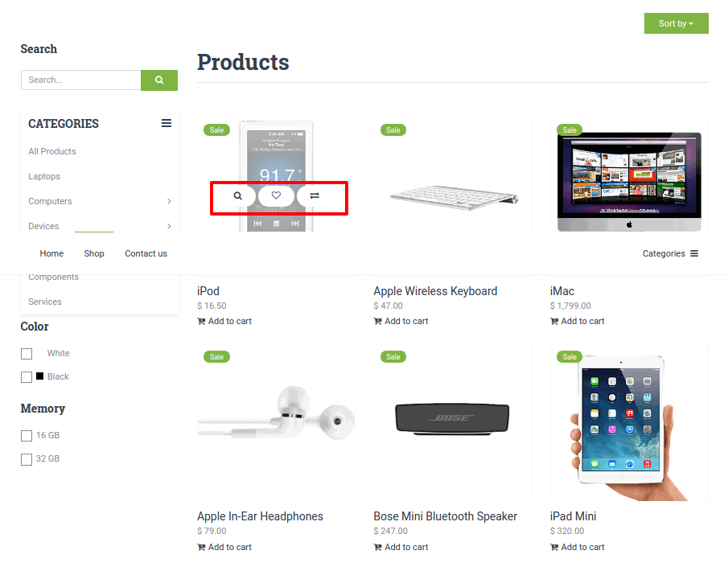Viewport: 728px width, 567px height.
Task: Open Categories menu icon in navigation bar
Action: [x=694, y=253]
